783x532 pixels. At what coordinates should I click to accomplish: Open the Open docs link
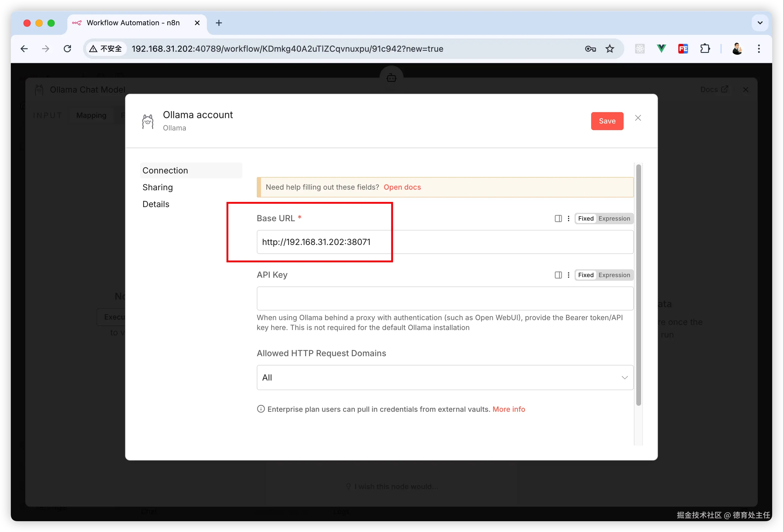402,187
